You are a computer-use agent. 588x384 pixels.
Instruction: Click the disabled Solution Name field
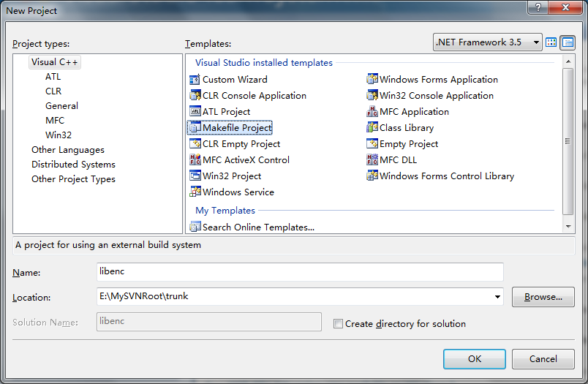(x=209, y=322)
